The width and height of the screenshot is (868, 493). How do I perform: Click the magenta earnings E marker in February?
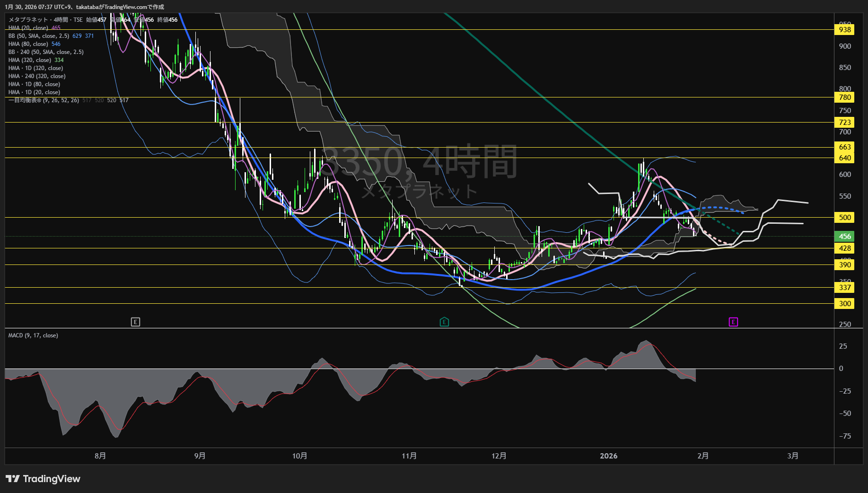point(733,322)
